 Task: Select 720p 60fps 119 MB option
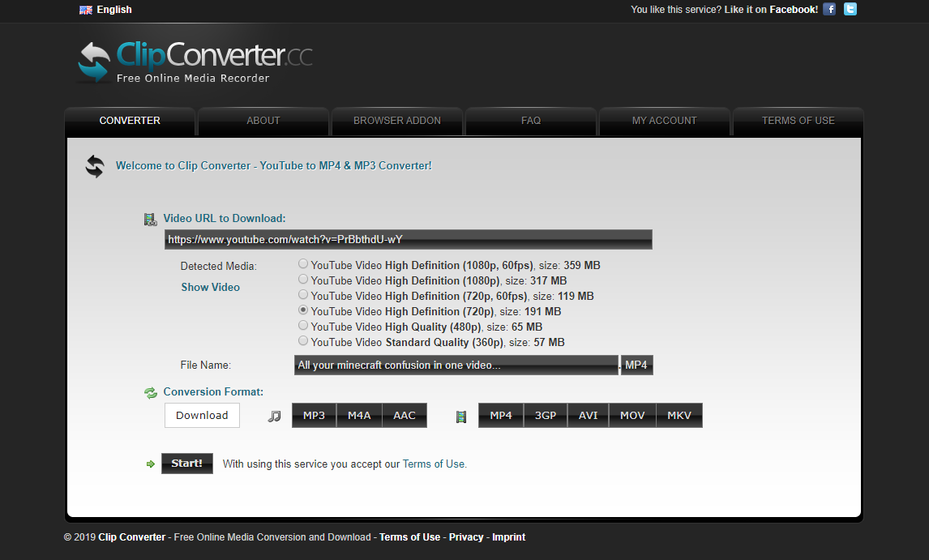tap(302, 294)
